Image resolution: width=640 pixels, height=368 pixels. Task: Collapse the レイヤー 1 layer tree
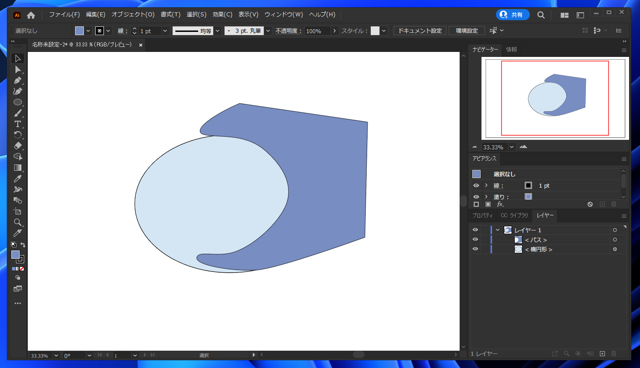click(498, 230)
